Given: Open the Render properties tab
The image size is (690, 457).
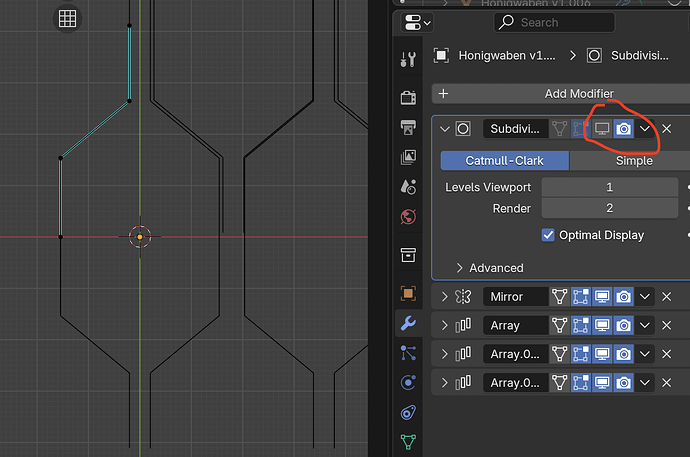Looking at the screenshot, I should (408, 97).
